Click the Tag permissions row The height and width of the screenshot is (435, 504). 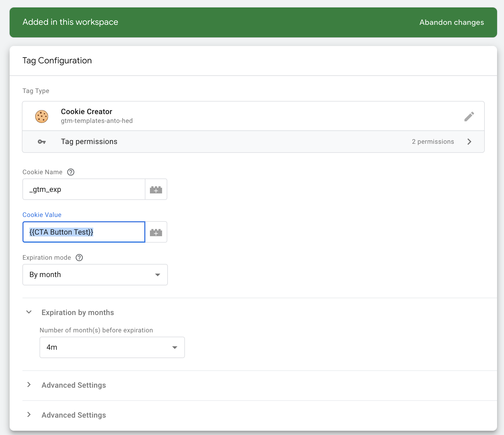click(220, 142)
